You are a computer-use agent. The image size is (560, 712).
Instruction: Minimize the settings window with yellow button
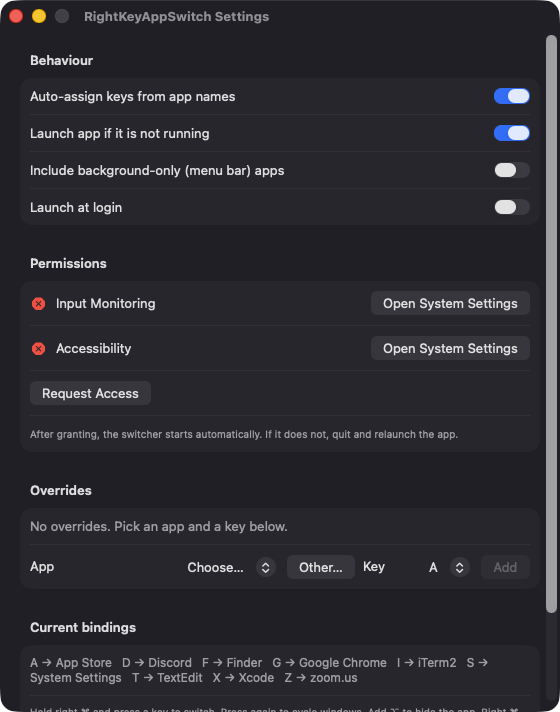pyautogui.click(x=39, y=16)
